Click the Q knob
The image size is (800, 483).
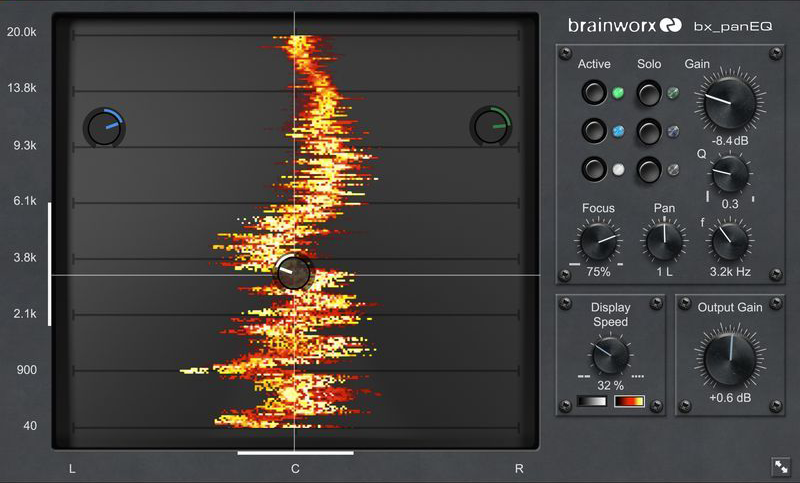[x=730, y=175]
